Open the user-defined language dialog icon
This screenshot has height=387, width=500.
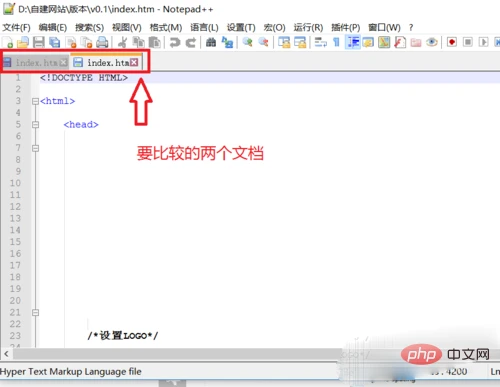[368, 42]
